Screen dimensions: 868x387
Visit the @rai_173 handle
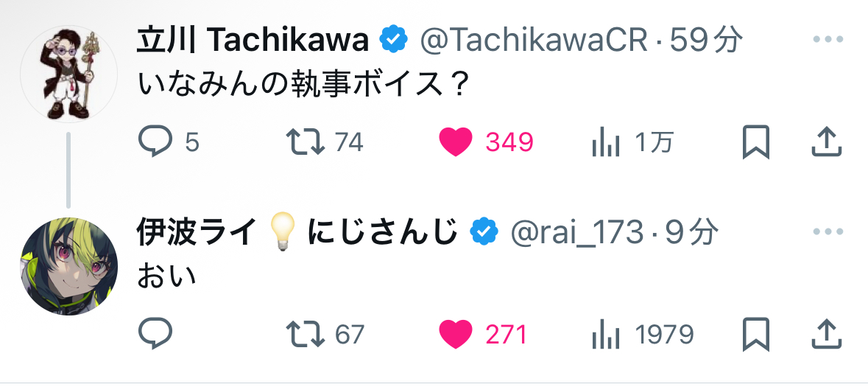tap(576, 234)
